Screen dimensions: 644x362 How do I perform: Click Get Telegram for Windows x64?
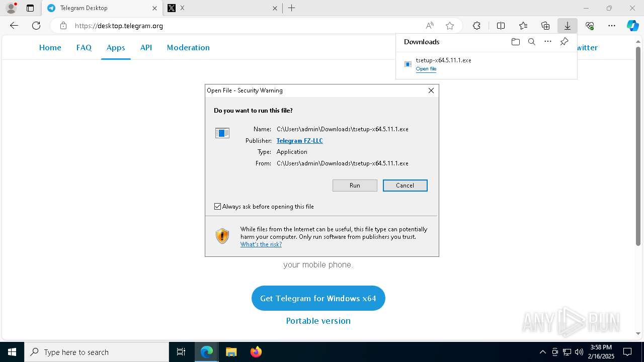pos(318,298)
